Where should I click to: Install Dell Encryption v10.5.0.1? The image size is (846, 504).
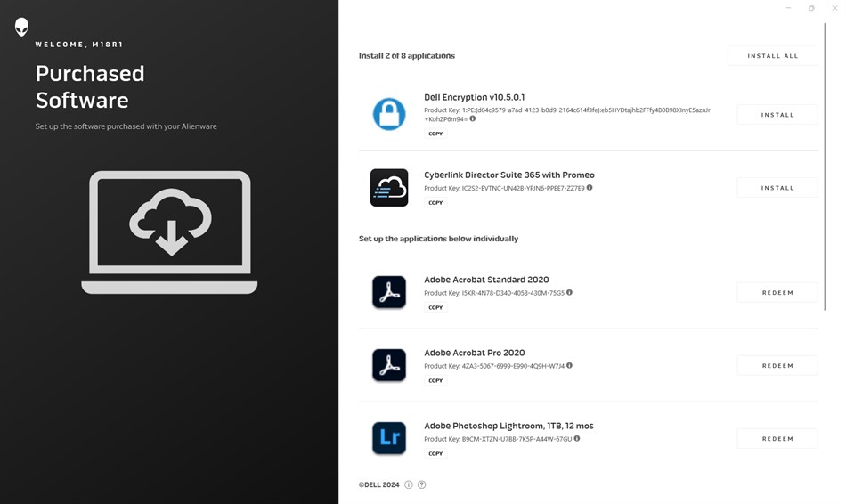(777, 114)
